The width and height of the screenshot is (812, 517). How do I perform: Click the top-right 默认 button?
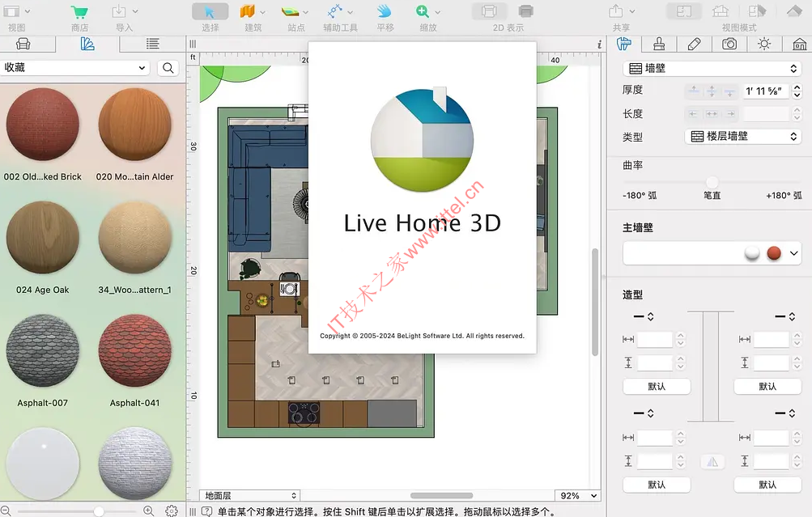coord(767,387)
